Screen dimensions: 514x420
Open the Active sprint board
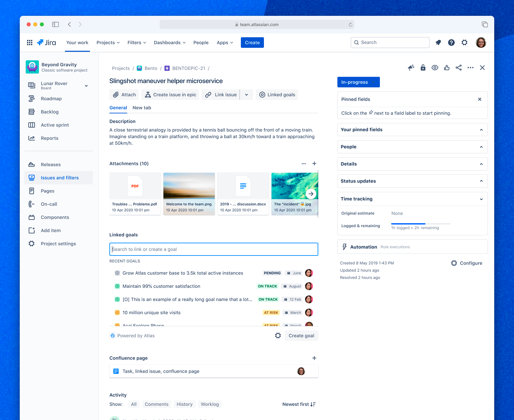point(55,125)
